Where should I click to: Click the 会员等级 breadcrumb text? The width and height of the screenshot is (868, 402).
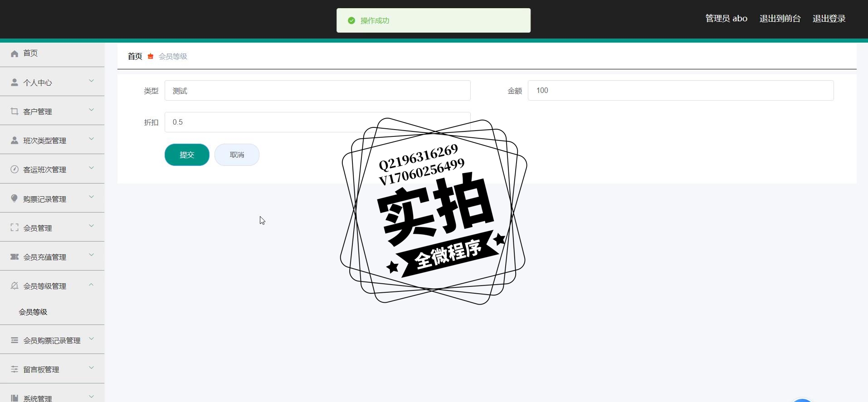pyautogui.click(x=173, y=56)
